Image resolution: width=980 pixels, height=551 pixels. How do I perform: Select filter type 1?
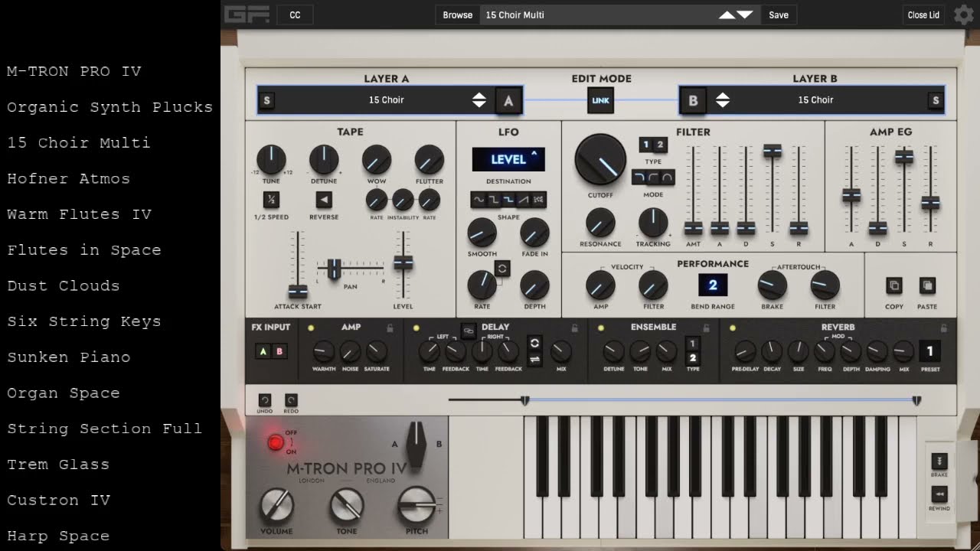(646, 145)
